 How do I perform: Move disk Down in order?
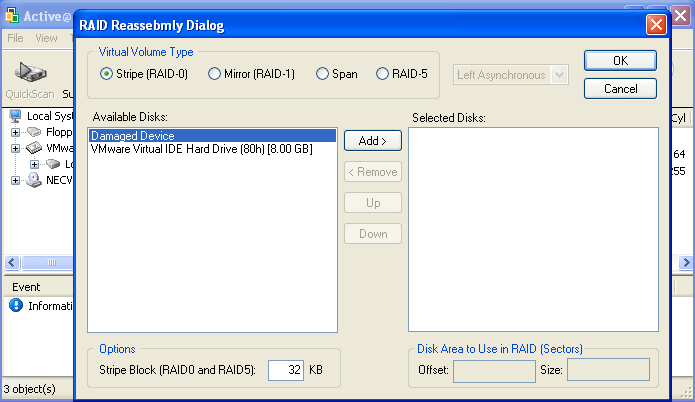[x=373, y=234]
